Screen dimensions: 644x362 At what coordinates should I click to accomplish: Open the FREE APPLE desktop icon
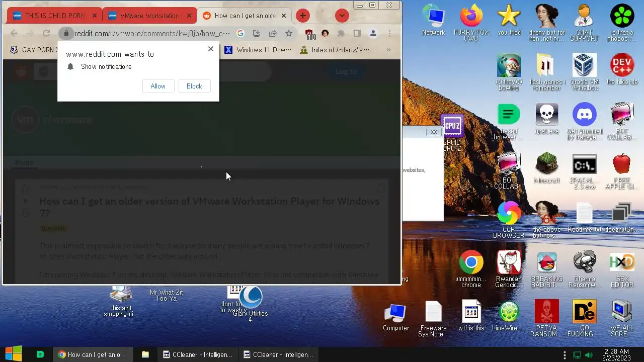[622, 171]
